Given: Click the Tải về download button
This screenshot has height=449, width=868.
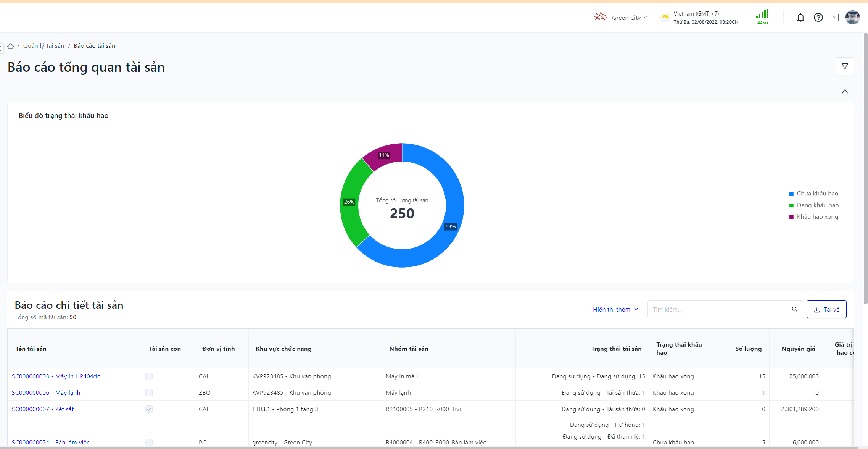Looking at the screenshot, I should (826, 309).
